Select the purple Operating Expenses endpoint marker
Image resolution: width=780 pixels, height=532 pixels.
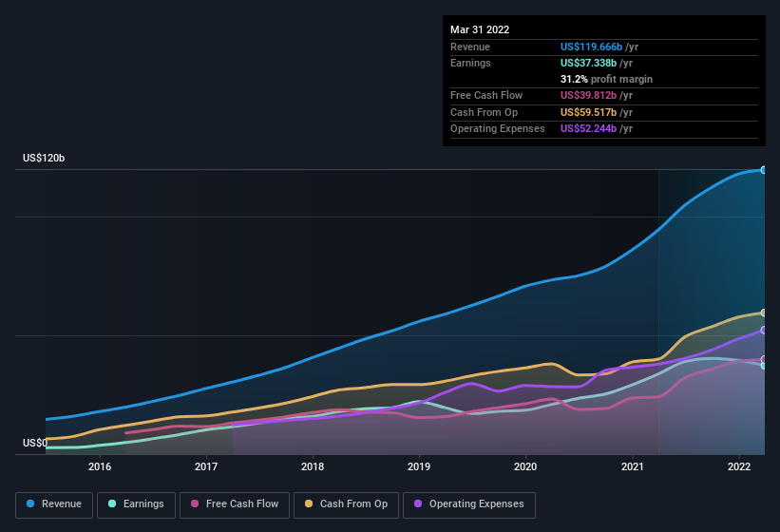pos(764,330)
